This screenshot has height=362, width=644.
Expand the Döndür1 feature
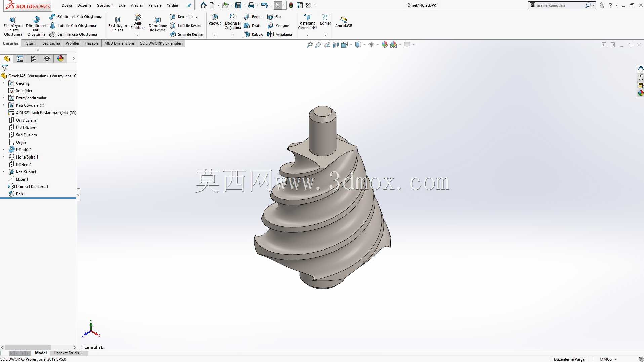3,149
